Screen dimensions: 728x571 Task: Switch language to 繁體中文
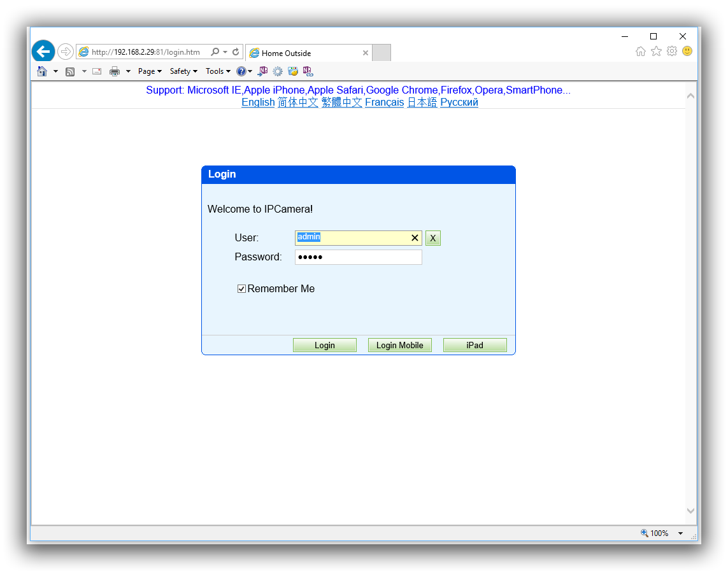coord(342,102)
